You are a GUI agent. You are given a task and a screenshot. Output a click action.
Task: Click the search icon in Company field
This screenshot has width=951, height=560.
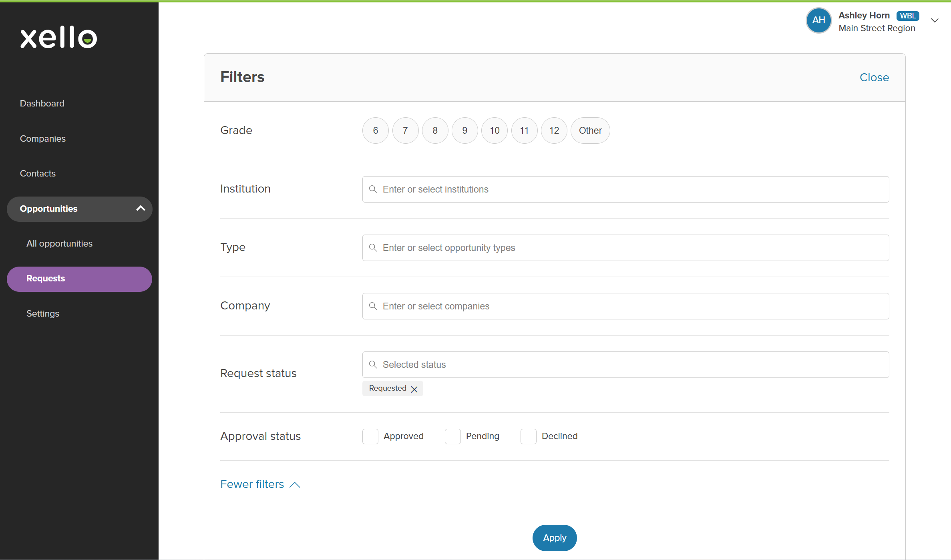point(373,306)
